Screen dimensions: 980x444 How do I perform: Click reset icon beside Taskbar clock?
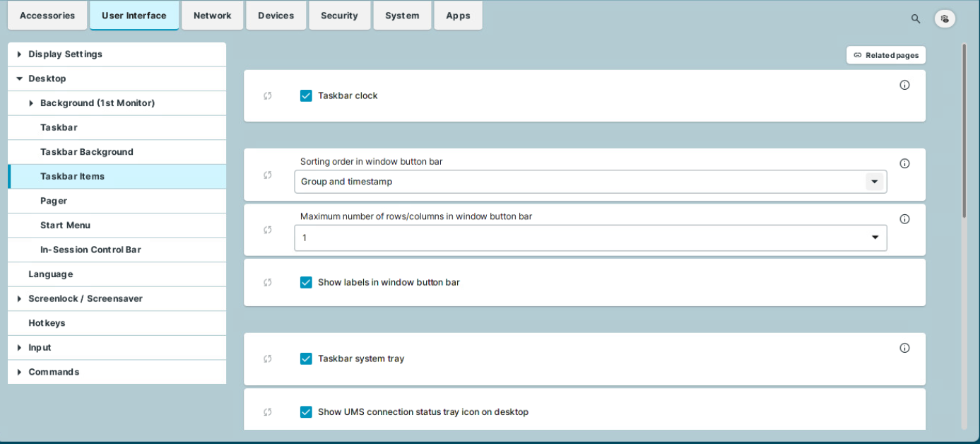268,95
